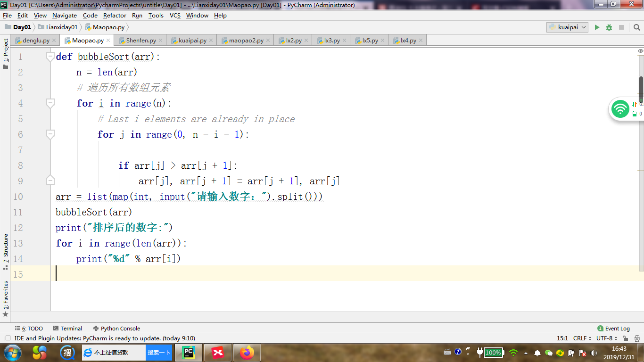Open the Tools menu
The width and height of the screenshot is (644, 362).
(156, 16)
